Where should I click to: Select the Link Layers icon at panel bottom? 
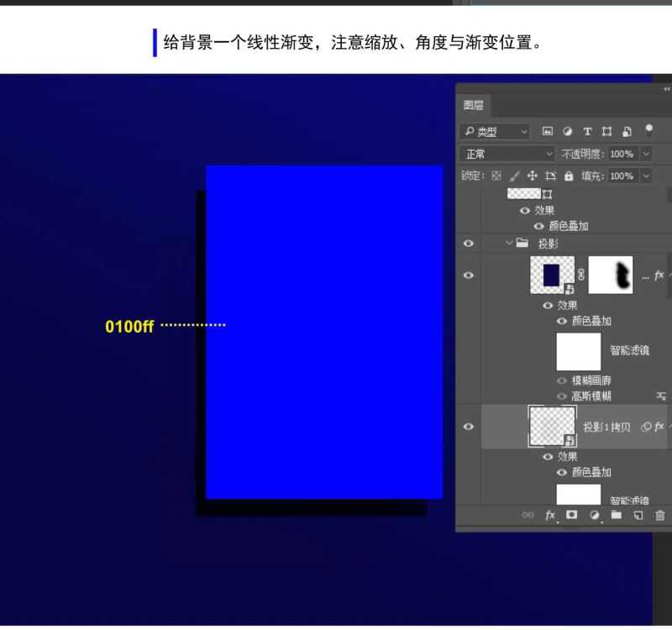point(526,515)
